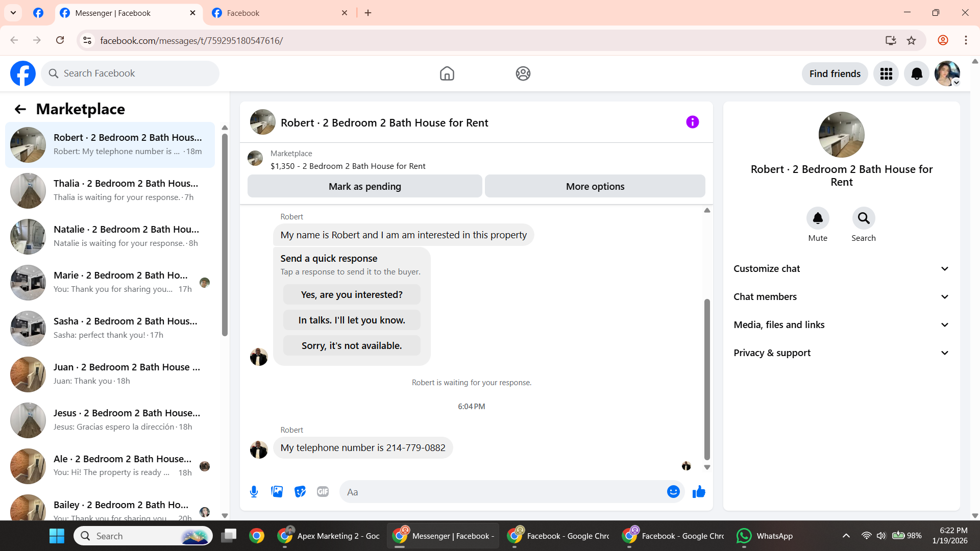Mute this conversation
The image size is (980, 551).
(x=818, y=218)
